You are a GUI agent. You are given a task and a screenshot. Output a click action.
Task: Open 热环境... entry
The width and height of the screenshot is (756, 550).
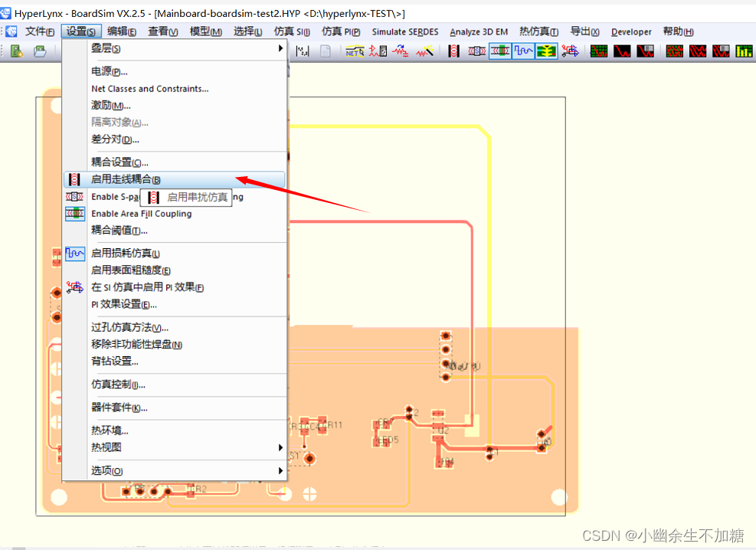click(175, 431)
